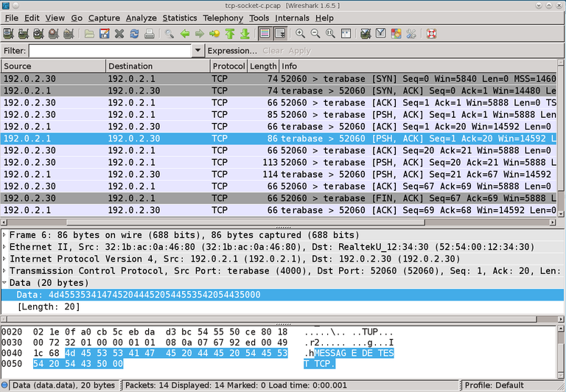Zoom in on the packet text
The height and width of the screenshot is (392, 566).
(301, 34)
